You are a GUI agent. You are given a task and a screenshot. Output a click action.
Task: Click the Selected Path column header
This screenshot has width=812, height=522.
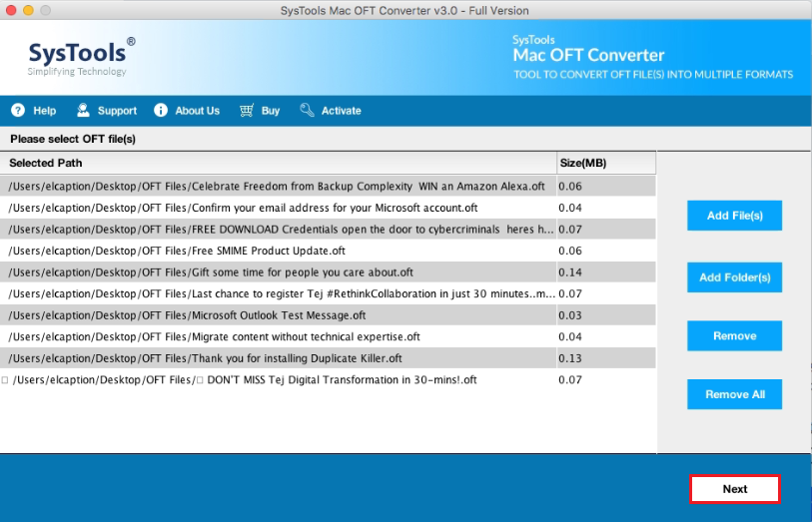[x=278, y=163]
